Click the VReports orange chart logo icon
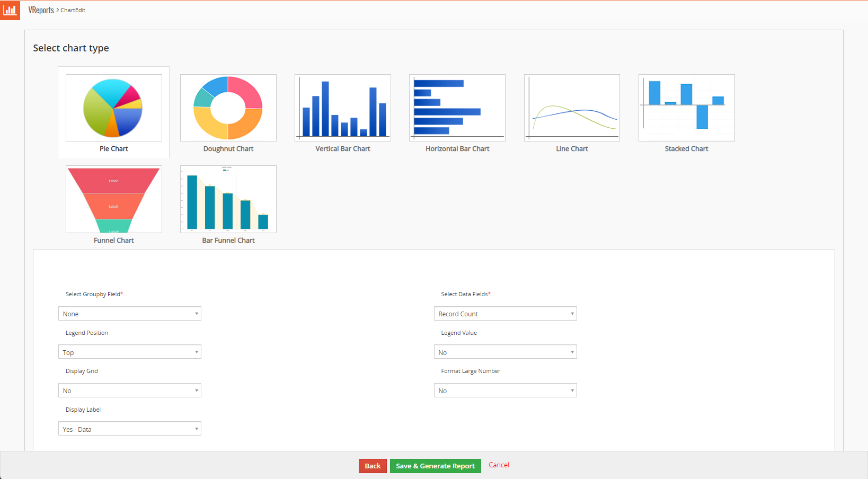This screenshot has width=868, height=479. (10, 10)
